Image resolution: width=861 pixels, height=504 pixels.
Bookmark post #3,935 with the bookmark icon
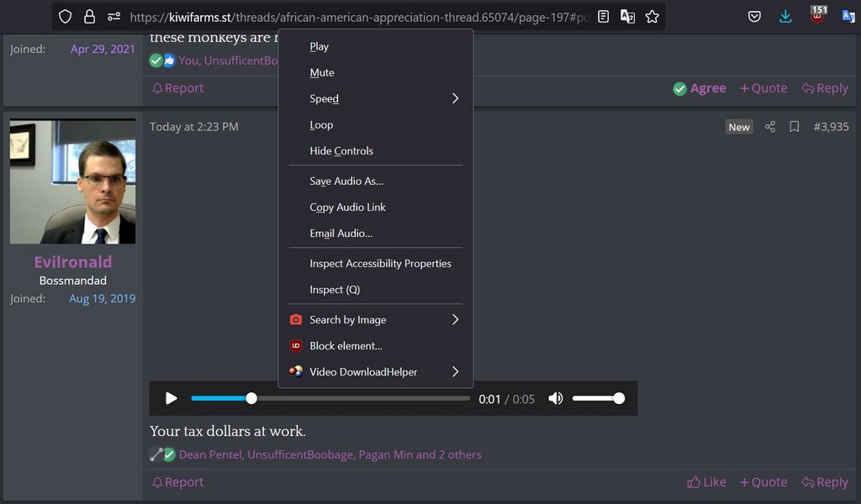[x=794, y=127]
